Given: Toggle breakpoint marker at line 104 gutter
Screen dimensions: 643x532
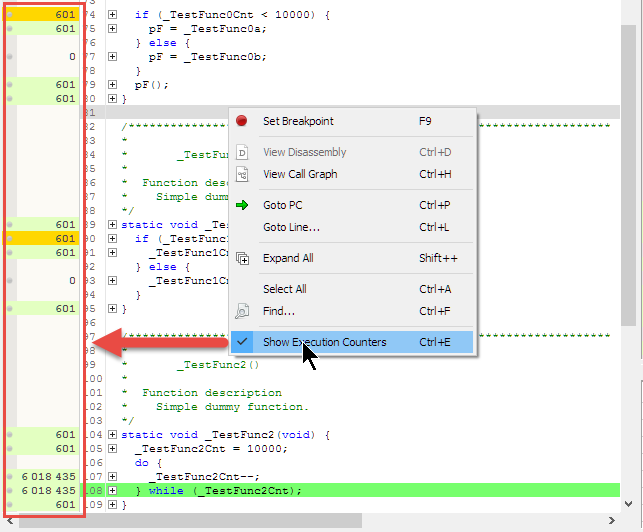Looking at the screenshot, I should point(9,435).
